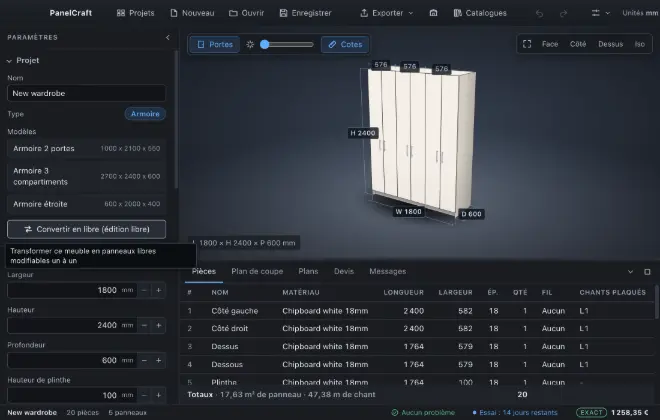Maximize the bottom panel icon
Viewport: 660px width, 420px height.
pyautogui.click(x=647, y=272)
